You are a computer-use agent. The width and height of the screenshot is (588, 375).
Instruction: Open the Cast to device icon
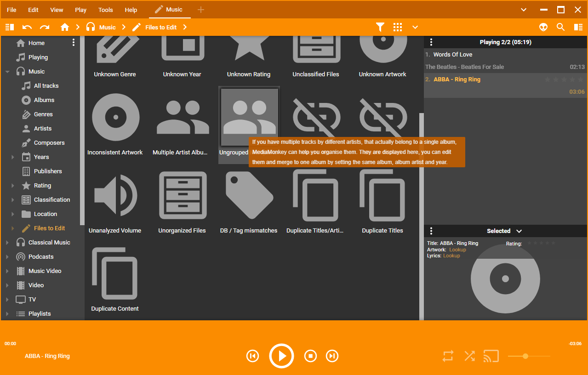click(x=491, y=356)
